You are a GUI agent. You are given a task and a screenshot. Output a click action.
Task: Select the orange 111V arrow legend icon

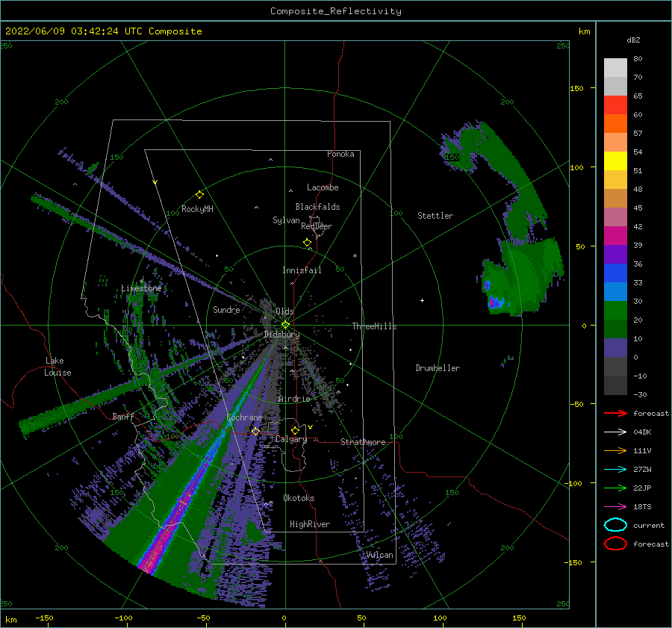coord(615,450)
